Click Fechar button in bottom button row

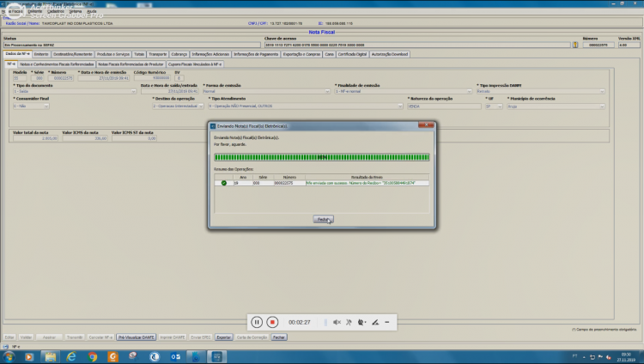tap(279, 337)
